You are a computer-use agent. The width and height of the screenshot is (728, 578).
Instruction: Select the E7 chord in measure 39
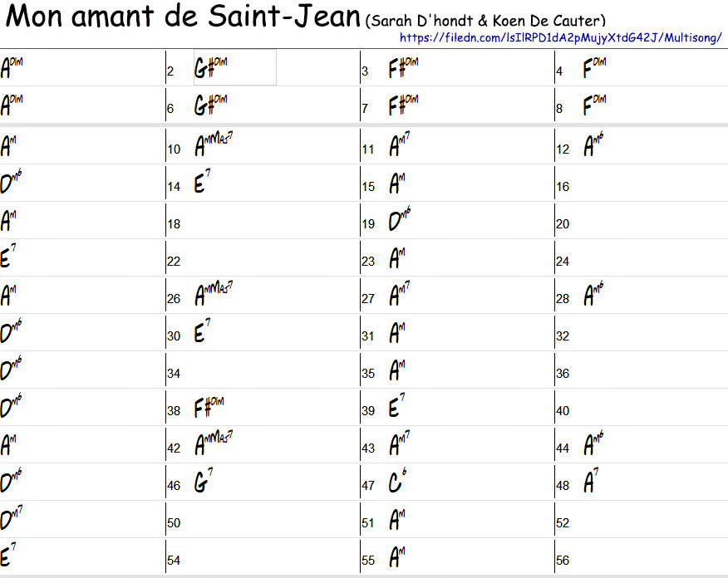[397, 407]
